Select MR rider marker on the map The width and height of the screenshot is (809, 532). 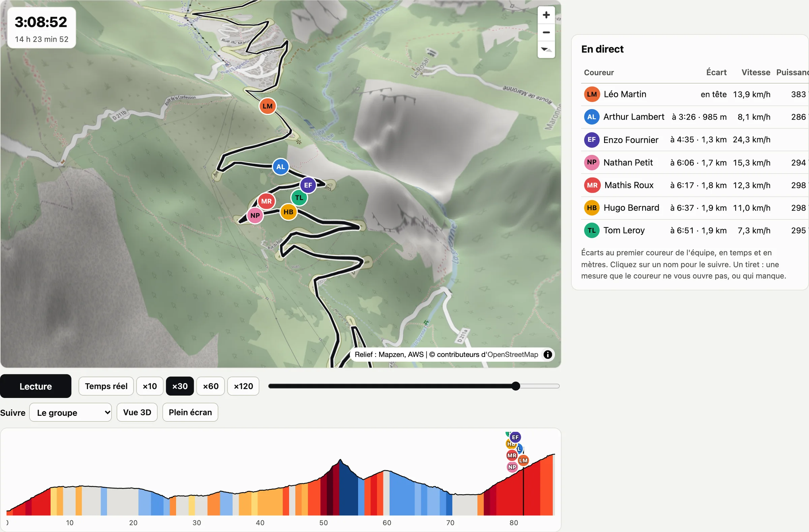tap(266, 201)
